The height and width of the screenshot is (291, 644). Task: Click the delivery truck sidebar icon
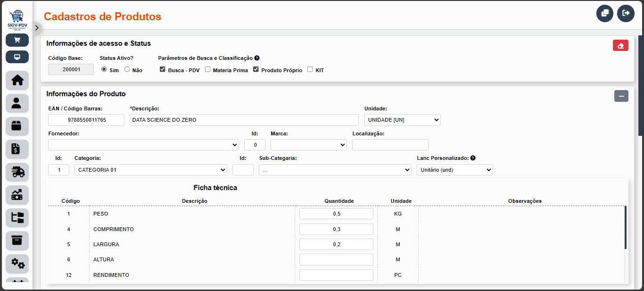coord(17,172)
